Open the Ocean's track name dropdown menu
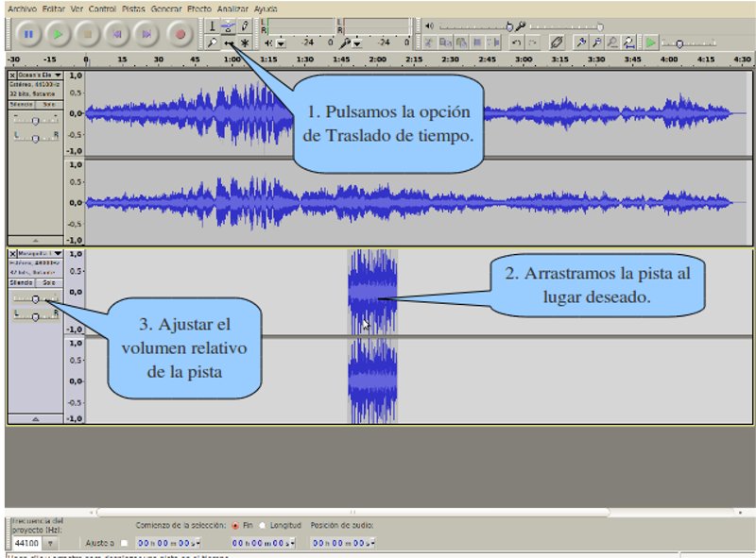 click(x=56, y=75)
